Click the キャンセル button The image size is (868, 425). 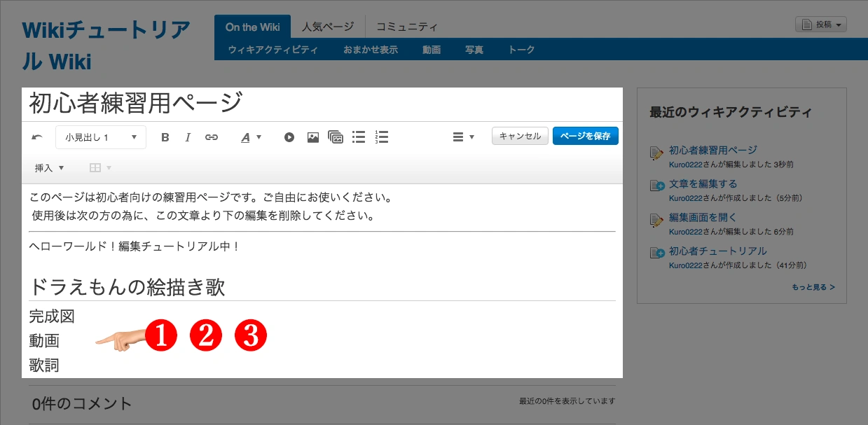point(520,136)
